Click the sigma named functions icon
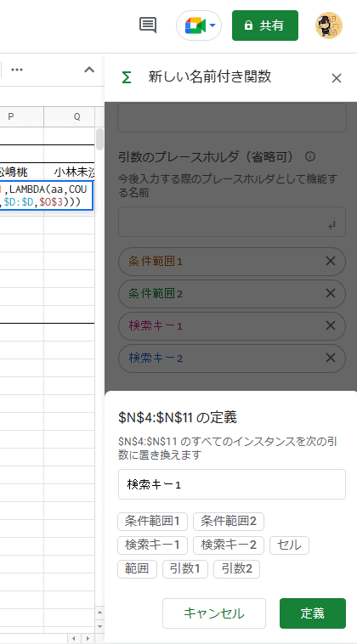The image size is (357, 644). 127,77
